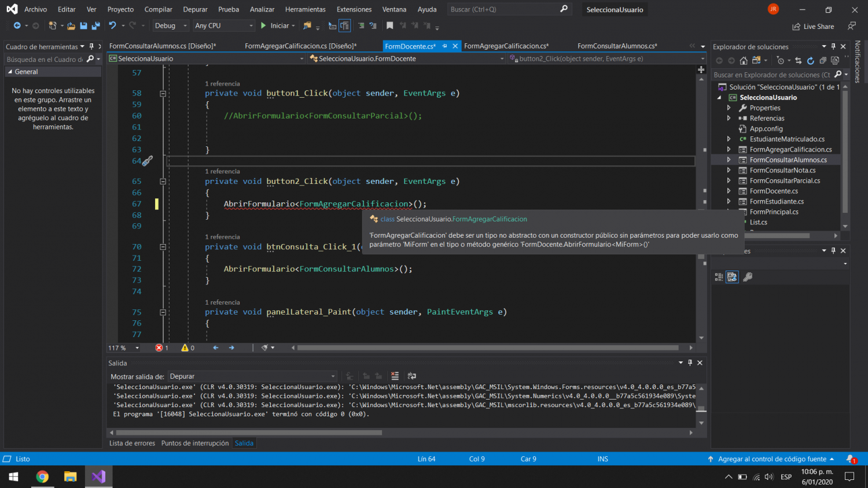Comment out selected lines via toolbar icon

click(361, 25)
